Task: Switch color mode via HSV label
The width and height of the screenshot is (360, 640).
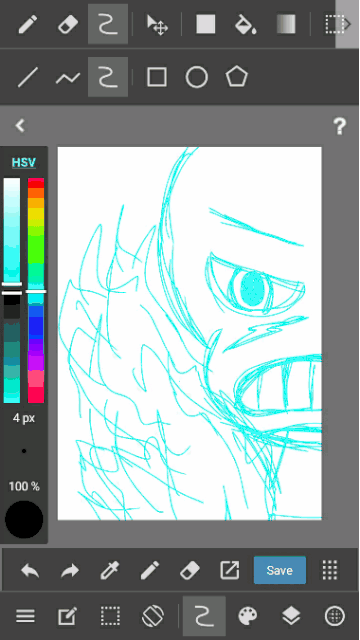Action: point(24,162)
